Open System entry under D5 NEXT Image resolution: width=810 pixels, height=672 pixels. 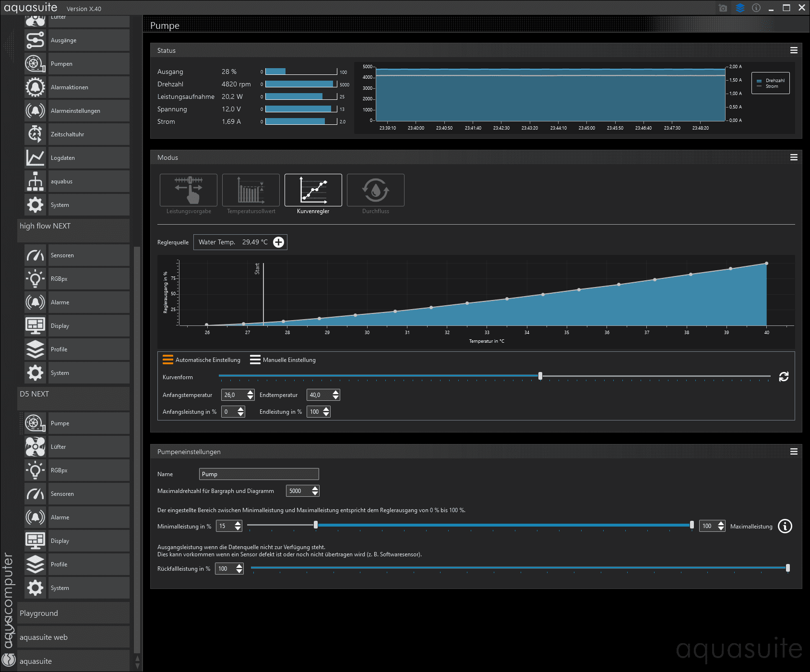[77, 588]
